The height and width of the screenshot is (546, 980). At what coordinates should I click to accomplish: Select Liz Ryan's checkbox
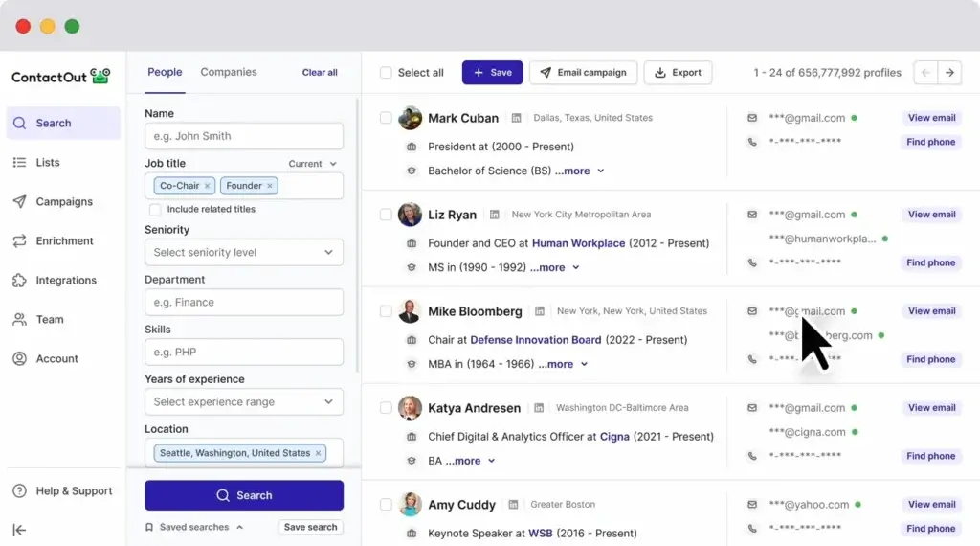[386, 215]
